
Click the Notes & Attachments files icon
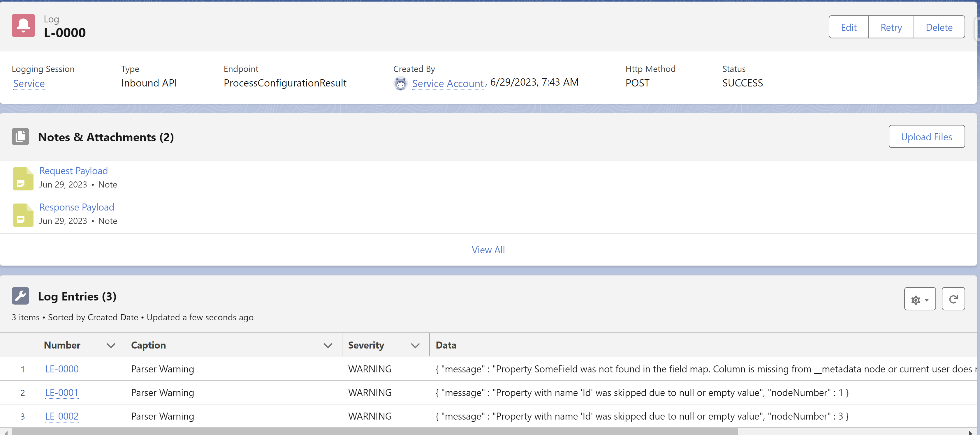20,137
